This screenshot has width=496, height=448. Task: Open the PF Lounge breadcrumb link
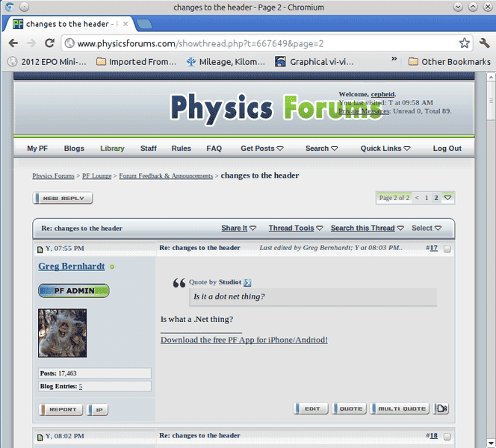click(x=97, y=175)
